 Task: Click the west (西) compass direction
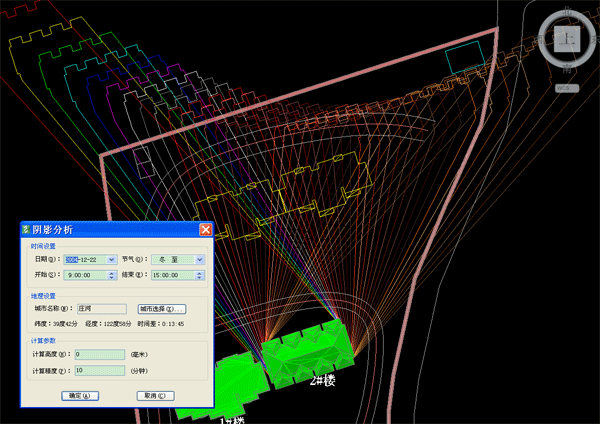tap(538, 39)
